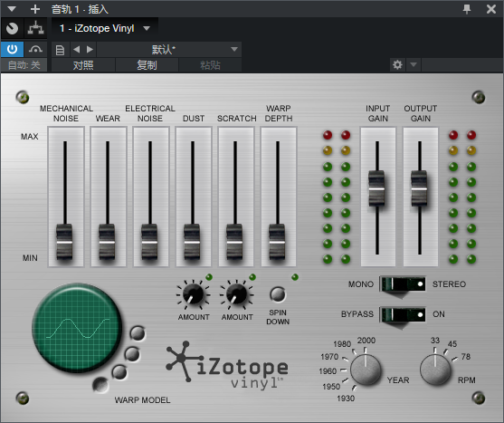Click the 1930 year label

point(346,399)
